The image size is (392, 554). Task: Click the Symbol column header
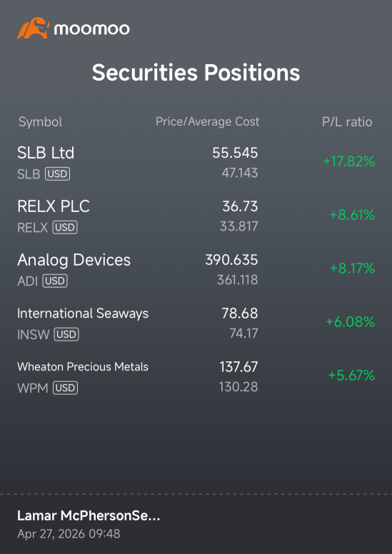[x=40, y=122]
